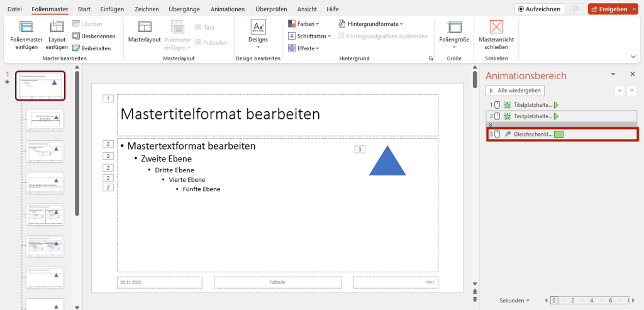Viewport: 644px width, 310px height.
Task: Click the timeline scroll right arrow
Action: [x=634, y=301]
